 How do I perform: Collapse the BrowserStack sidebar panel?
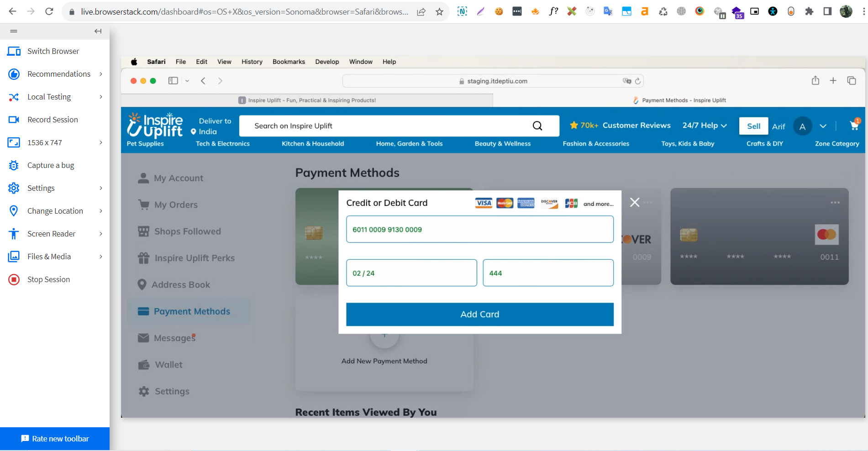(x=98, y=31)
